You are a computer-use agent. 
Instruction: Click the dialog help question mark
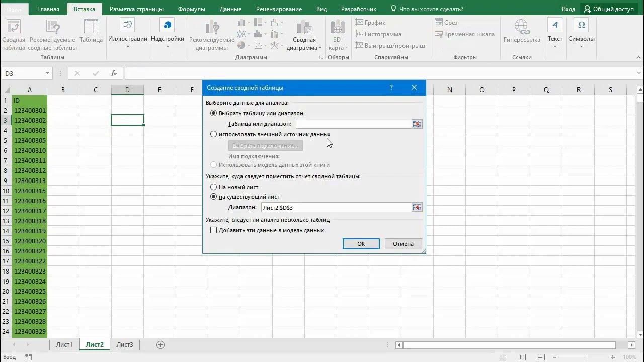click(x=391, y=87)
